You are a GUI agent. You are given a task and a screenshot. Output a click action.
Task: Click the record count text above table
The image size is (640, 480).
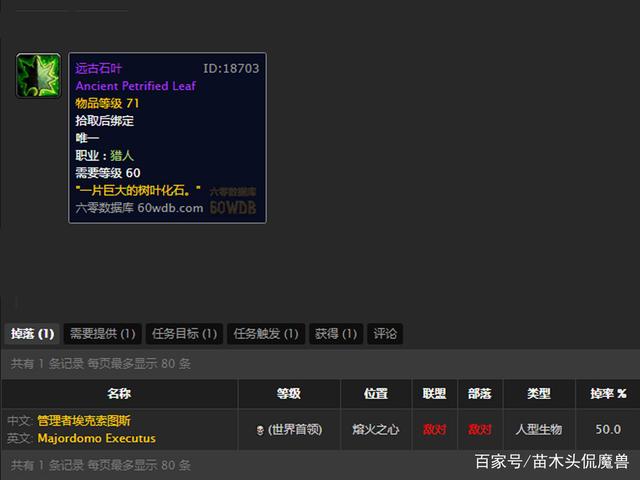[101, 364]
